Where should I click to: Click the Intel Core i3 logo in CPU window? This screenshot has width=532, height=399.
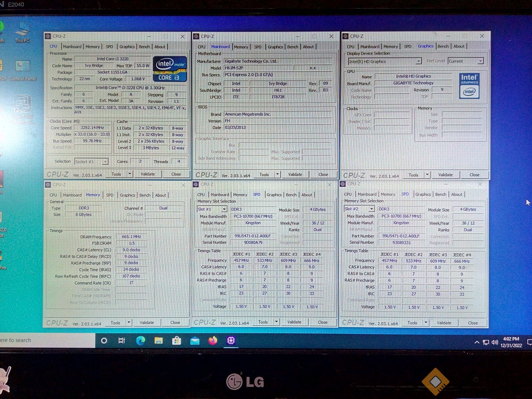point(170,69)
